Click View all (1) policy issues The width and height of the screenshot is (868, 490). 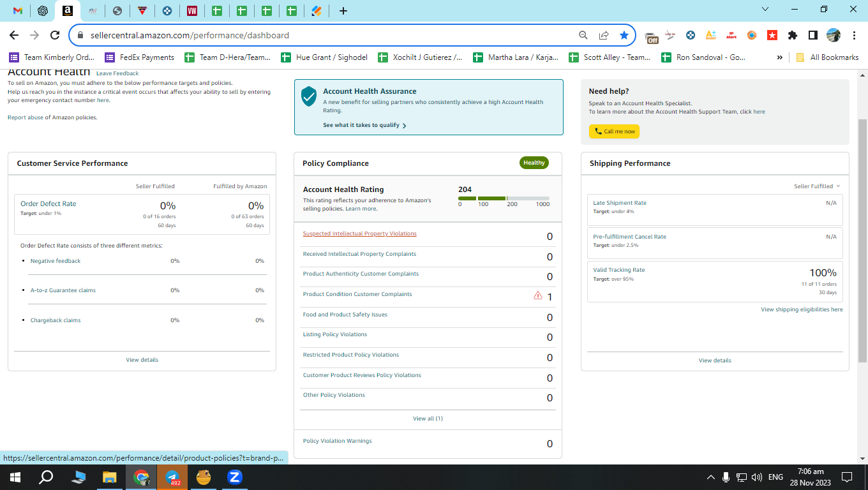tap(428, 419)
